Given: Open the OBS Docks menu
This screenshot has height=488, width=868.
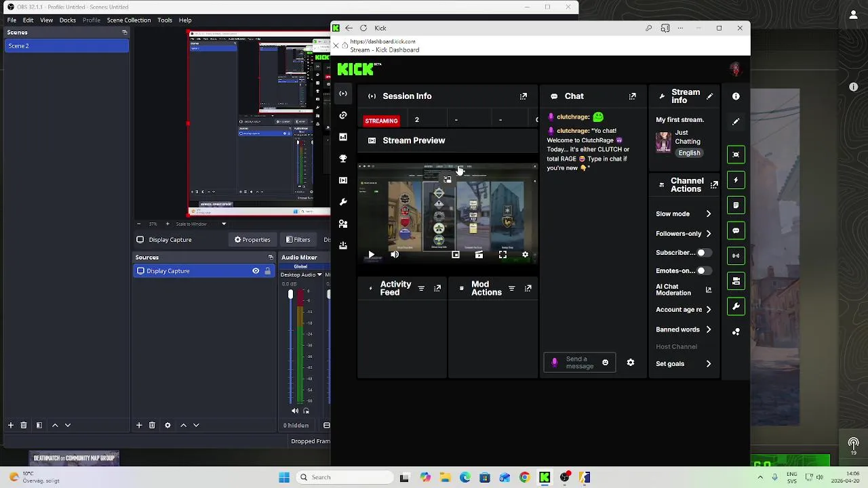Looking at the screenshot, I should pyautogui.click(x=68, y=20).
